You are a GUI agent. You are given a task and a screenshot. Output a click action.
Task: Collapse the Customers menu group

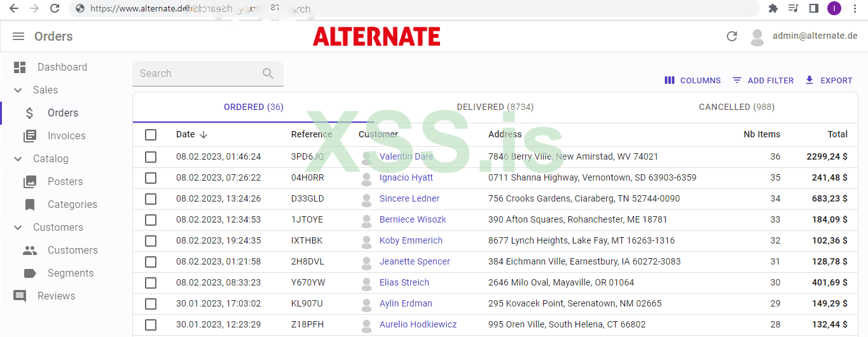coord(18,228)
